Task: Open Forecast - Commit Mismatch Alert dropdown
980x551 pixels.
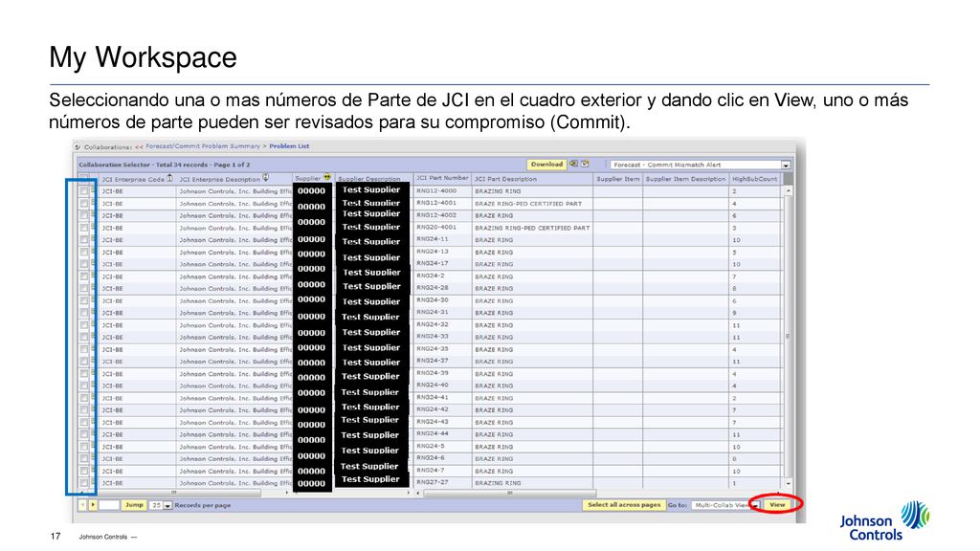Action: (786, 165)
